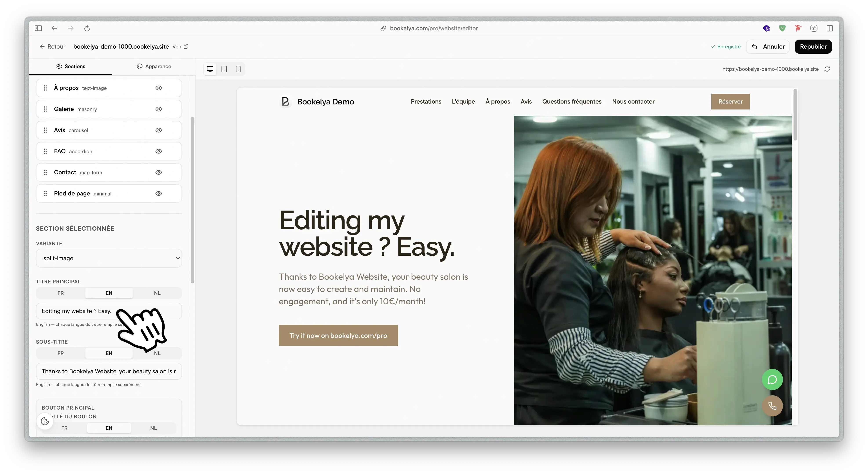
Task: Switch to desktop preview mode
Action: click(x=210, y=69)
